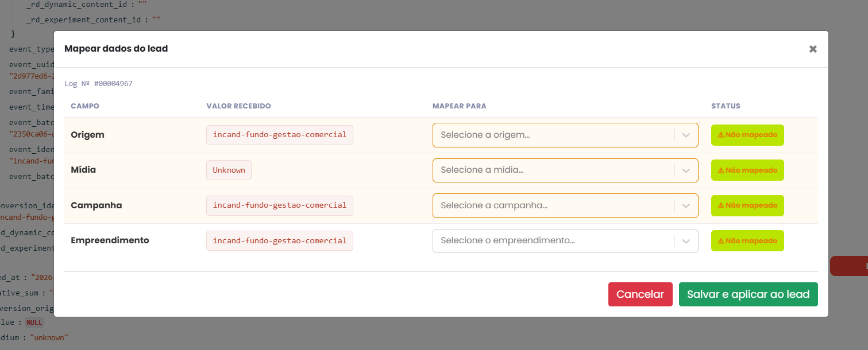Click the Campanha received value incand-fundo-gestao-comercial
The image size is (868, 350).
280,205
